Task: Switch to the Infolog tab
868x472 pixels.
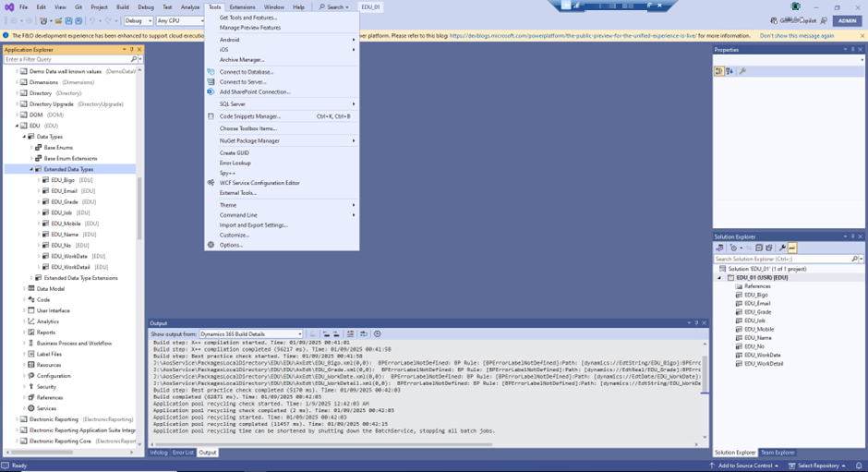Action: pos(158,453)
